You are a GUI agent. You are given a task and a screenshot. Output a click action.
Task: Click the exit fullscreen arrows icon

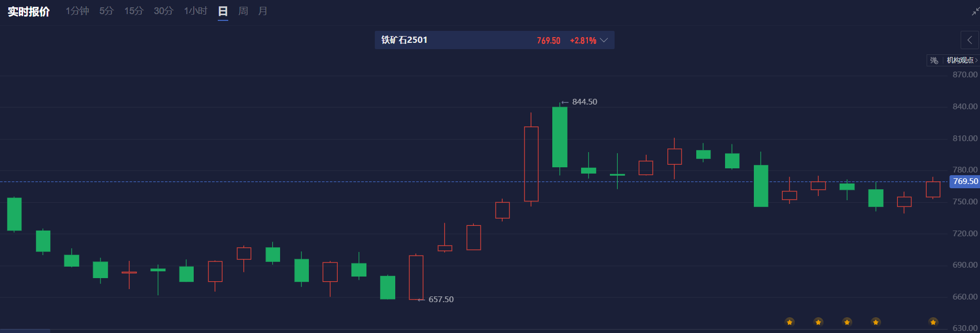point(975,12)
